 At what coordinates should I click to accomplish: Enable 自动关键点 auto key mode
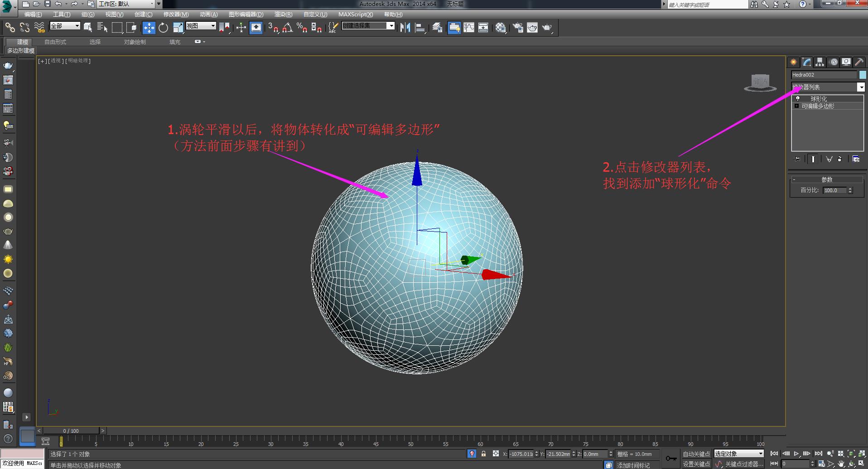[x=696, y=453]
